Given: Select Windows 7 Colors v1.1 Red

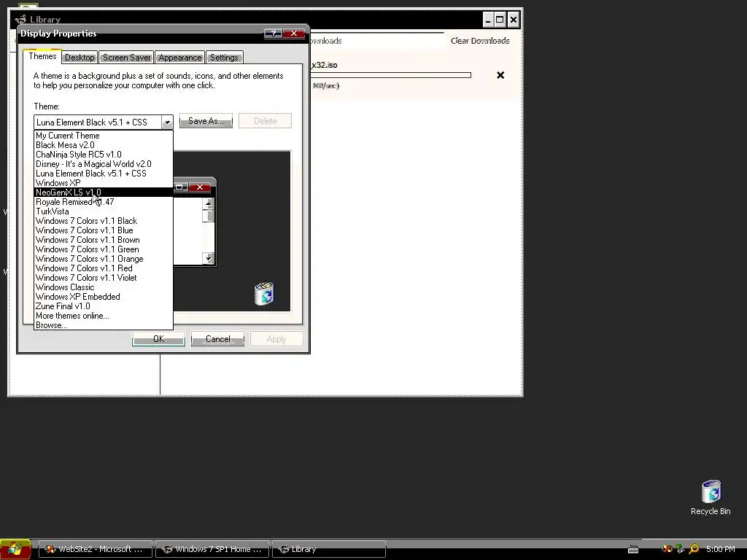Looking at the screenshot, I should click(x=104, y=268).
